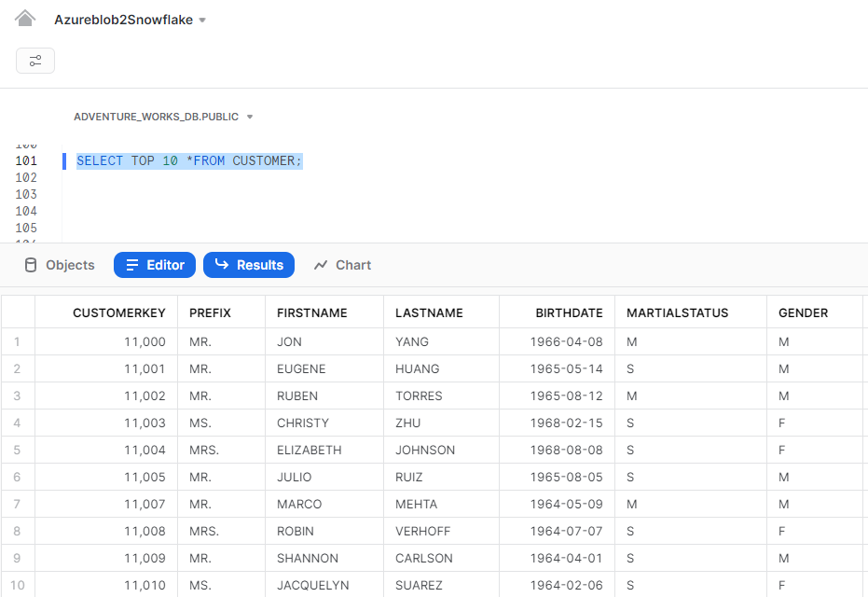Select customer key cell 11,007

click(106, 505)
